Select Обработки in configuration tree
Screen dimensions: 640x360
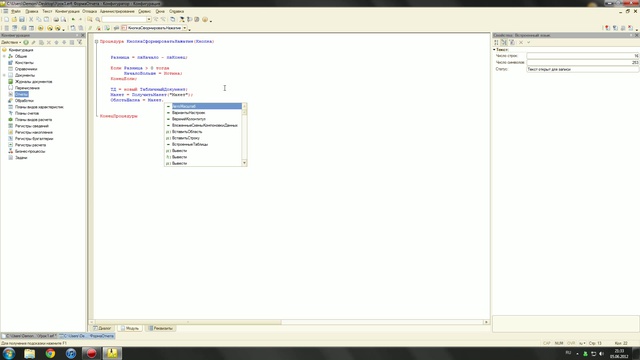click(24, 100)
